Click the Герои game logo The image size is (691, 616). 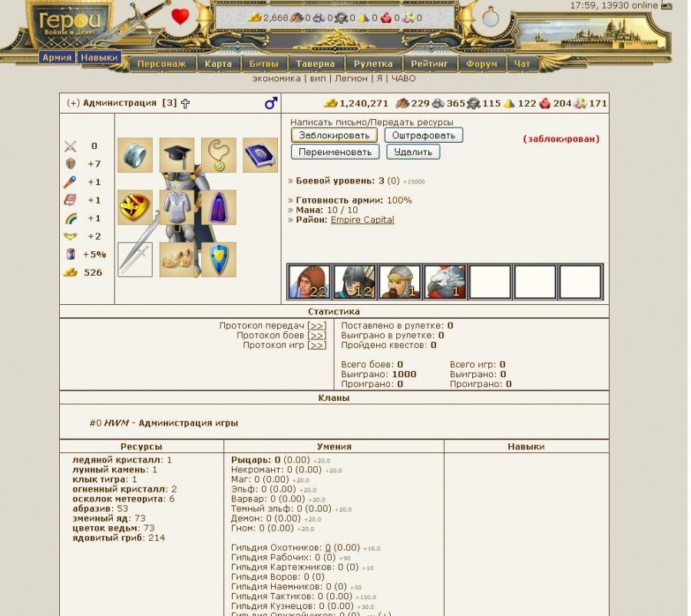coord(70,25)
